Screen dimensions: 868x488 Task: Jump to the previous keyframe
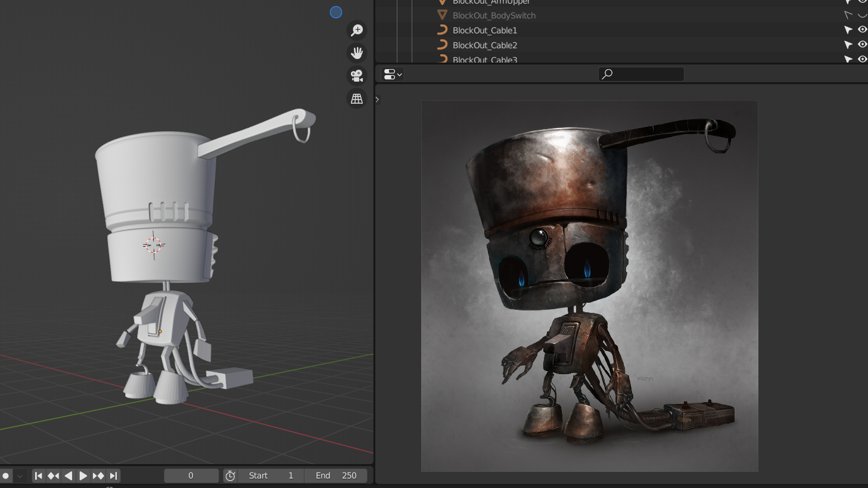pyautogui.click(x=54, y=475)
